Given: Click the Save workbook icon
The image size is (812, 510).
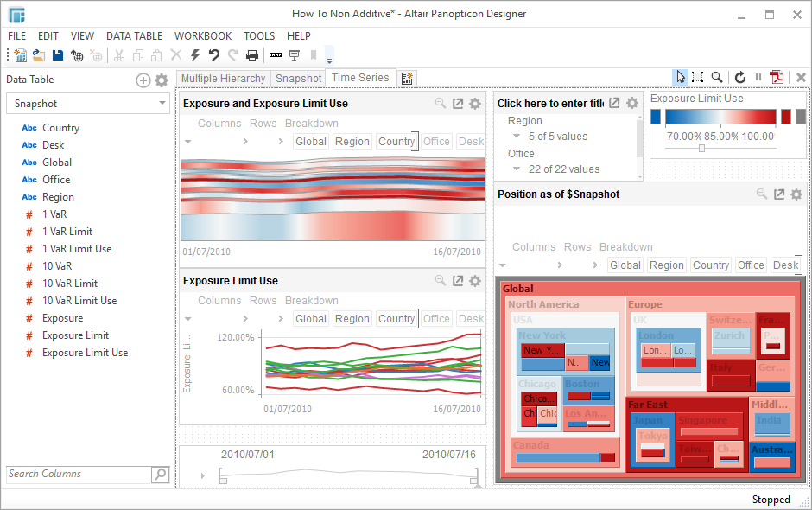Looking at the screenshot, I should click(58, 55).
